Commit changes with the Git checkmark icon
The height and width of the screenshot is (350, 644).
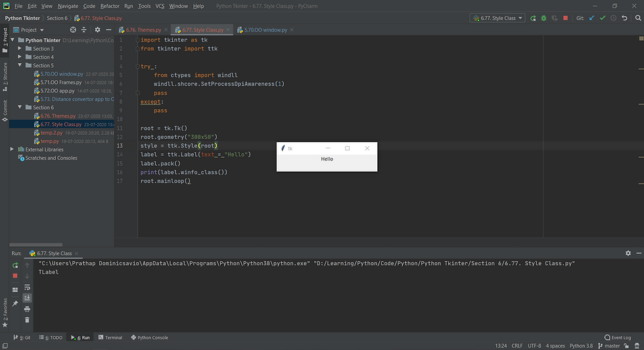pyautogui.click(x=603, y=18)
